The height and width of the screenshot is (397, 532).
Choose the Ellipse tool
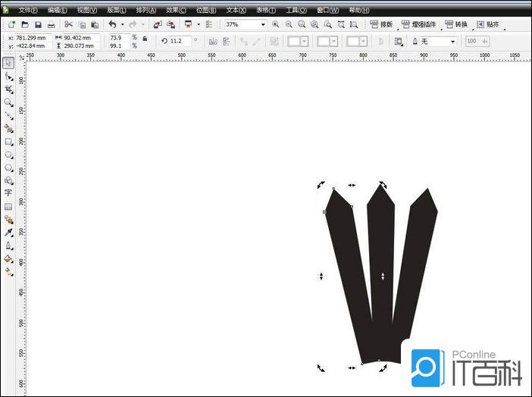point(8,154)
